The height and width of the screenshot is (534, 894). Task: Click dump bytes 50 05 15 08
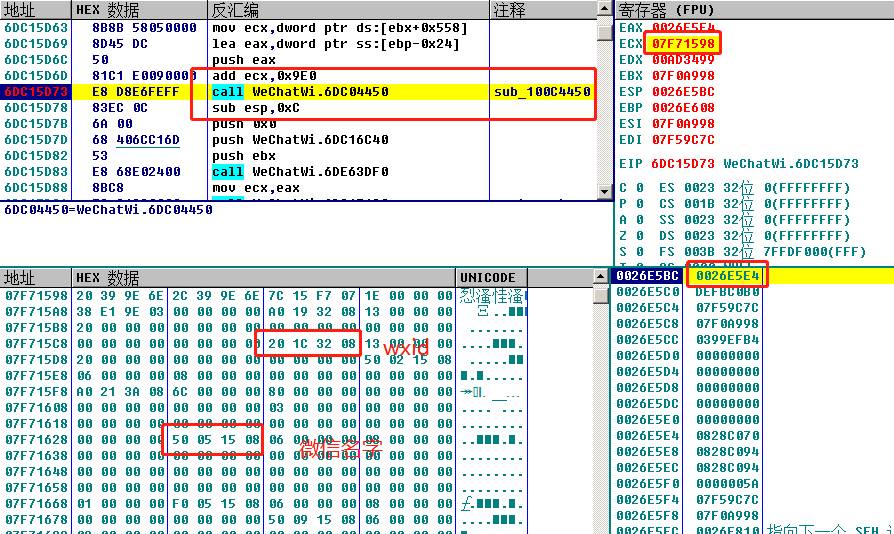point(216,439)
